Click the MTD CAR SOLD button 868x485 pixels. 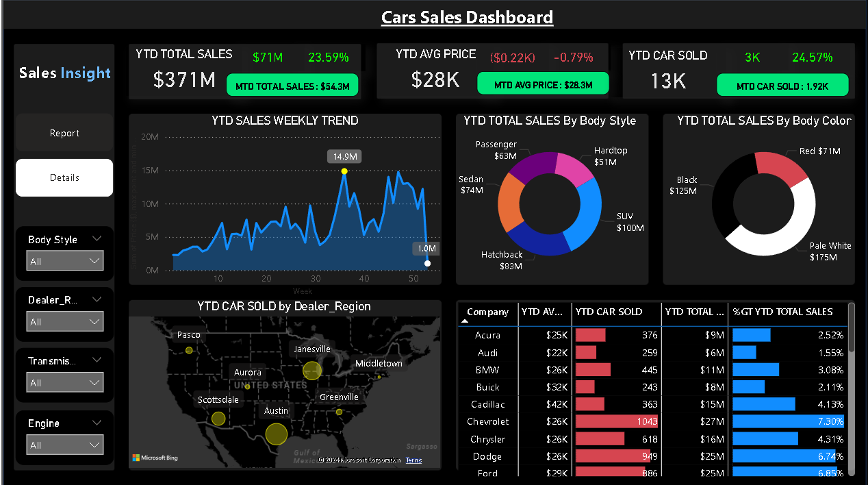click(x=782, y=85)
